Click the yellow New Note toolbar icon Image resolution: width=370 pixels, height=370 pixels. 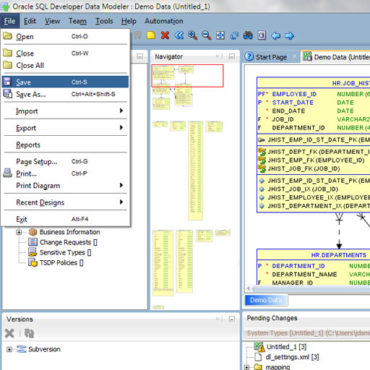click(x=151, y=35)
